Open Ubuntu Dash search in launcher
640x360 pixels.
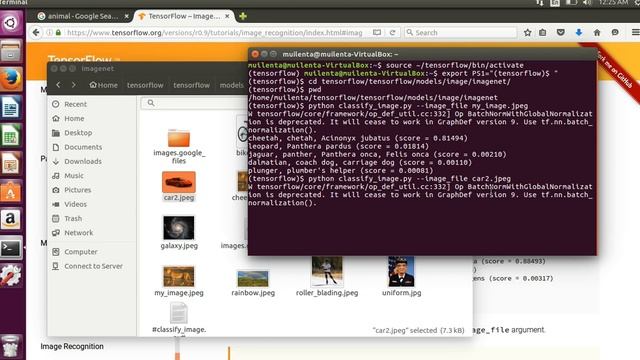click(x=11, y=22)
